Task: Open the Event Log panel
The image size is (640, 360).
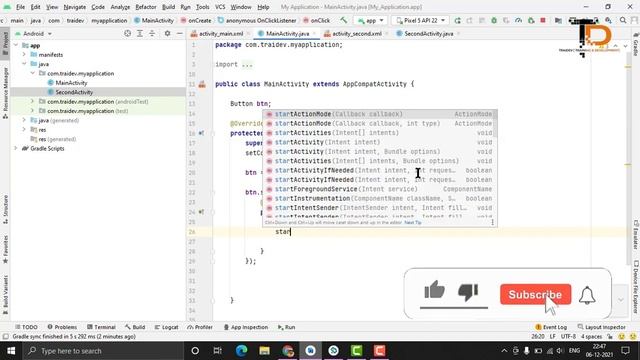Action: click(x=551, y=327)
